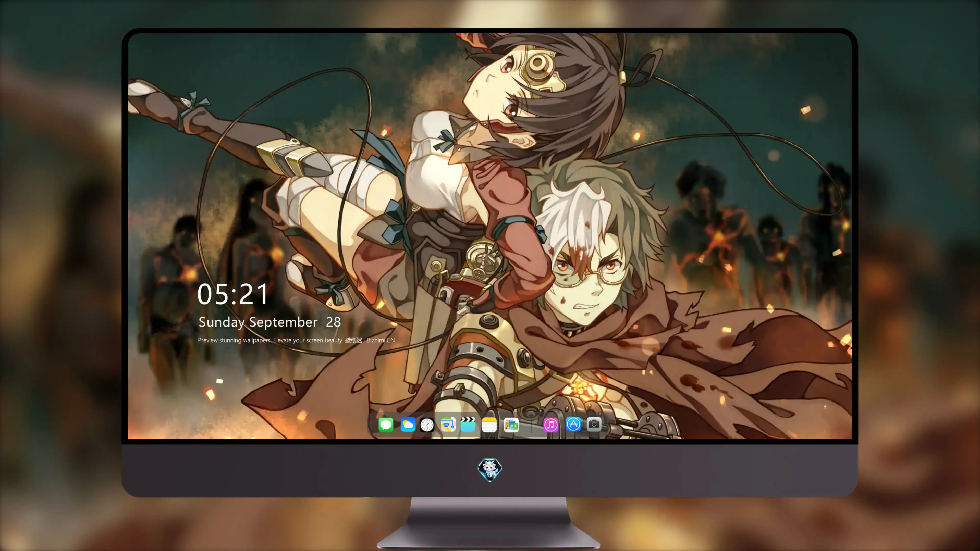Launch the Maps app from the dock
The width and height of the screenshot is (980, 551).
pyautogui.click(x=448, y=424)
